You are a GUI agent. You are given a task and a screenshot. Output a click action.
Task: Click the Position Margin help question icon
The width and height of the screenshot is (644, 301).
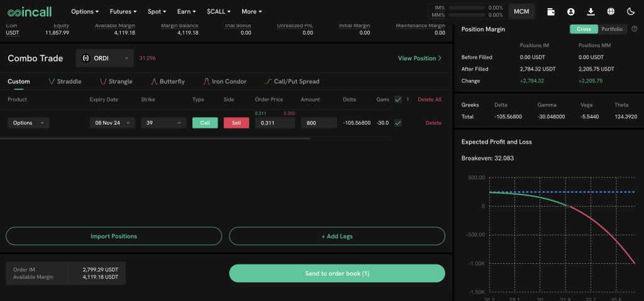pos(634,29)
